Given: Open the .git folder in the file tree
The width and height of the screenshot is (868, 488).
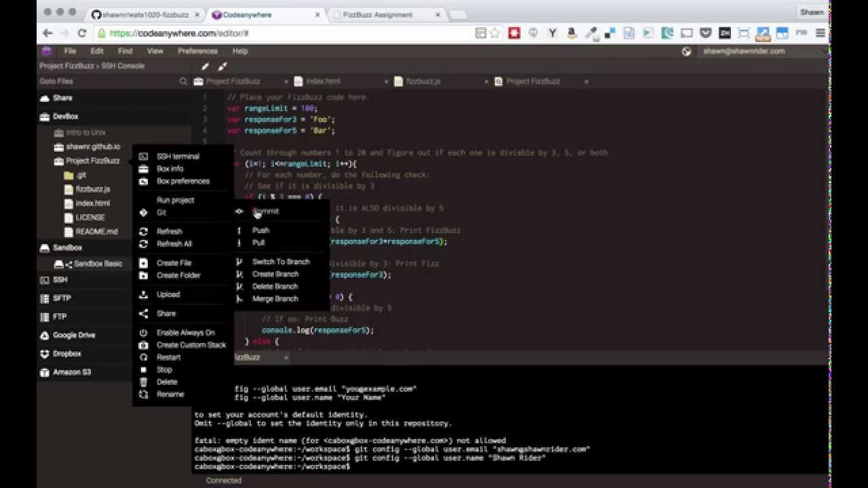Looking at the screenshot, I should coord(81,175).
